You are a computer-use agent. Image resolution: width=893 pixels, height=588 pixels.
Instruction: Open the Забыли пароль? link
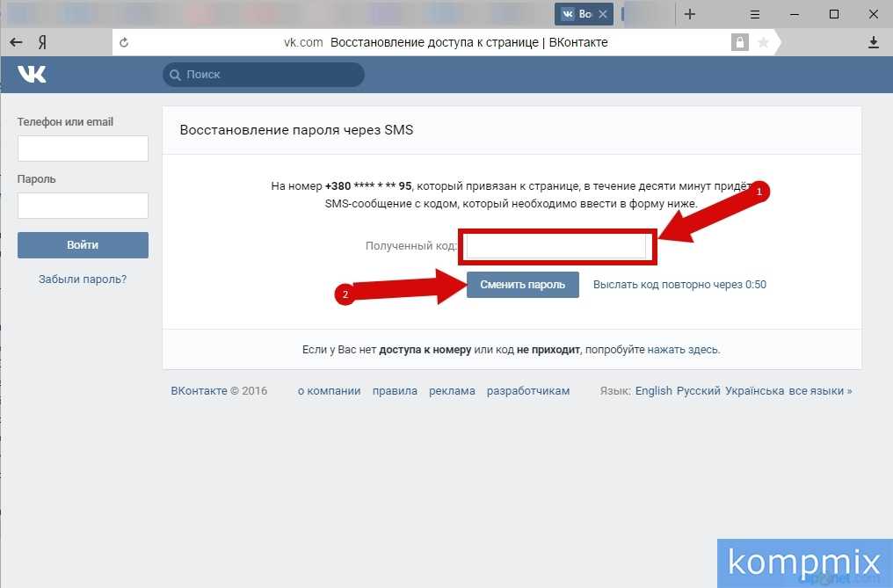coord(83,279)
